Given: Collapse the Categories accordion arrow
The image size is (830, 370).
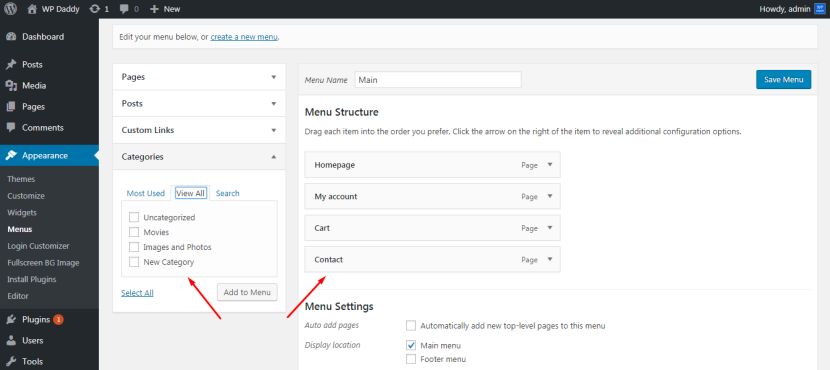Looking at the screenshot, I should pyautogui.click(x=274, y=157).
